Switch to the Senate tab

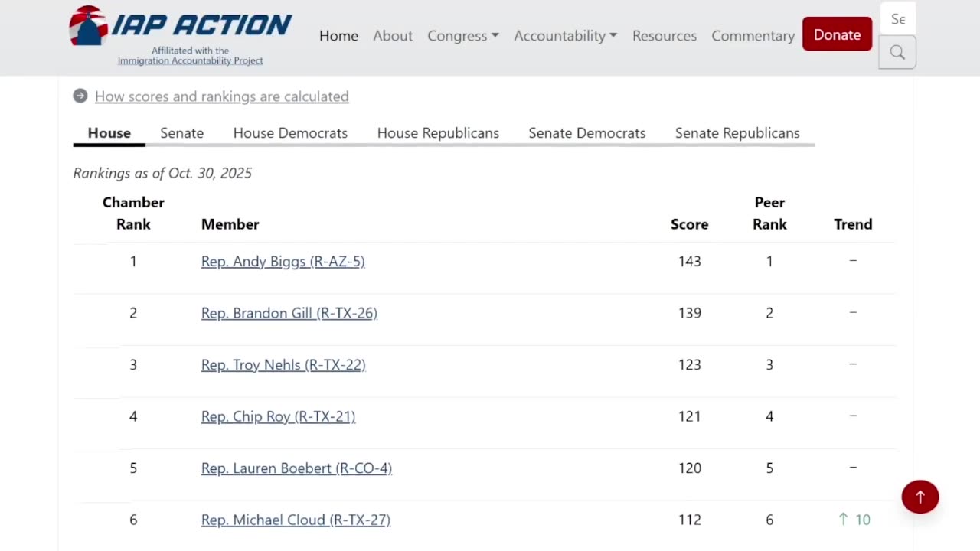click(181, 133)
